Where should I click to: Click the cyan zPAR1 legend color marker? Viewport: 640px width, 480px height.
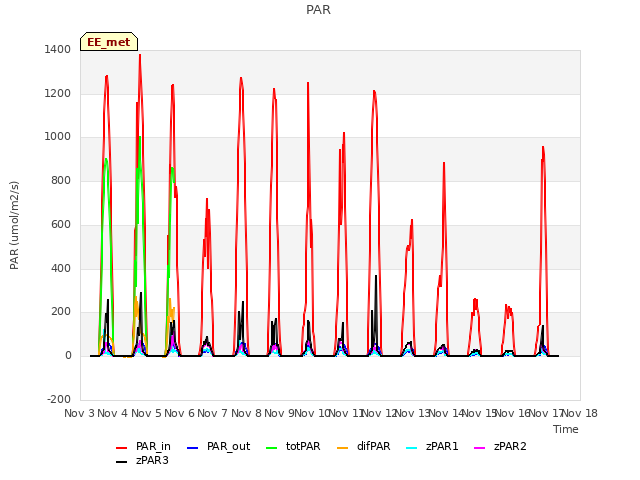click(x=412, y=448)
